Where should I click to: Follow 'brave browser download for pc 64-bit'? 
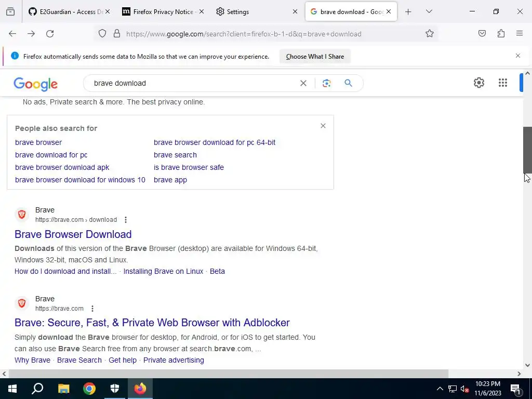pyautogui.click(x=215, y=142)
